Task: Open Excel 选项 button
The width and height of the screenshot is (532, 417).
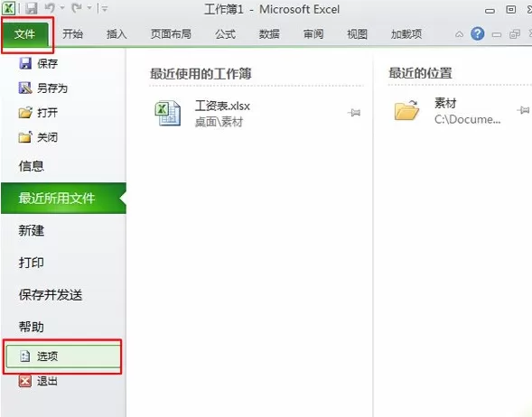Action: coord(63,357)
